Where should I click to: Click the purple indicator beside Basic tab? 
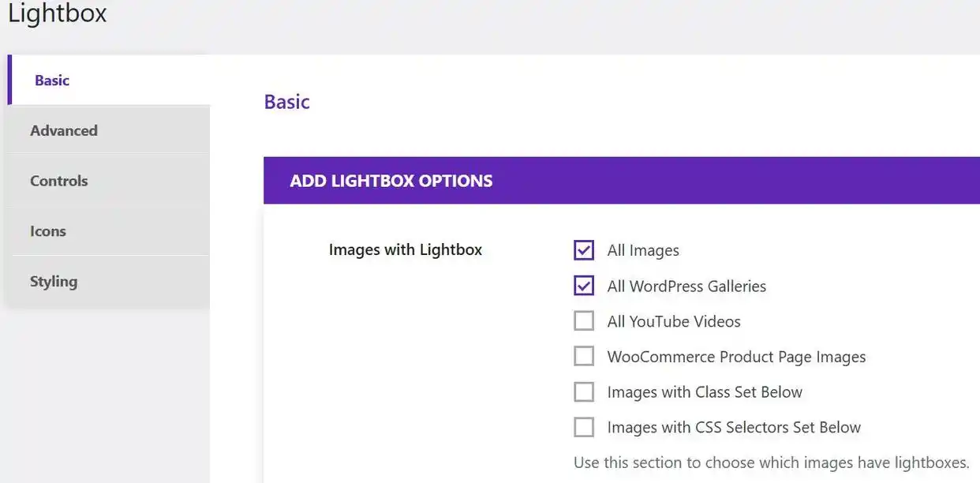(9, 80)
